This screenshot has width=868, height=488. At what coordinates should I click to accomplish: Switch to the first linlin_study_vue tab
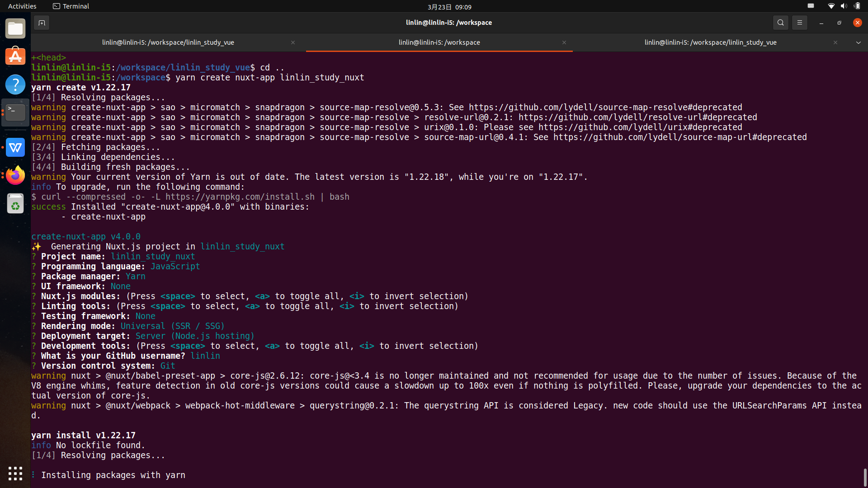[x=168, y=42]
